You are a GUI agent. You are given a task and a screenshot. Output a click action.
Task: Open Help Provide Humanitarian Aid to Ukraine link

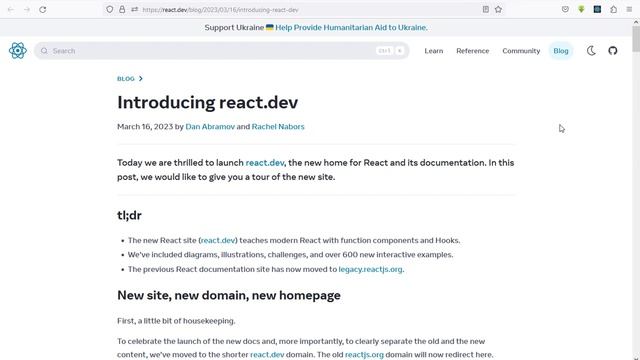click(x=351, y=27)
